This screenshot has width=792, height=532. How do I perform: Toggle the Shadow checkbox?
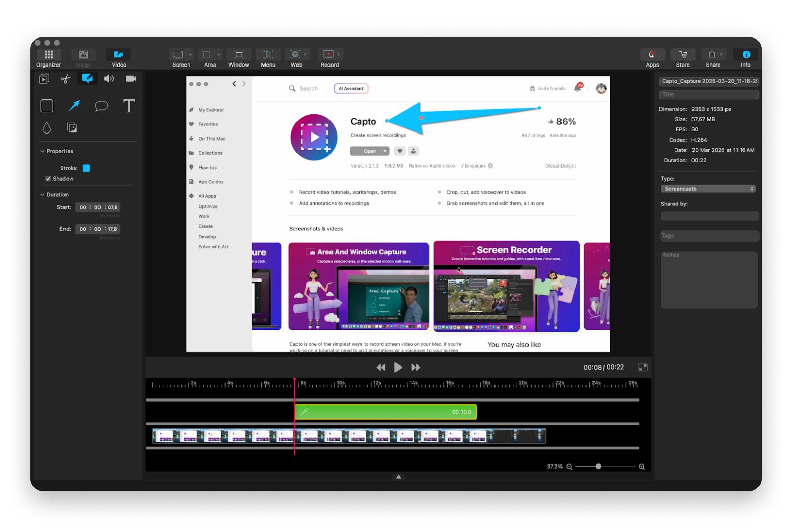(x=48, y=179)
